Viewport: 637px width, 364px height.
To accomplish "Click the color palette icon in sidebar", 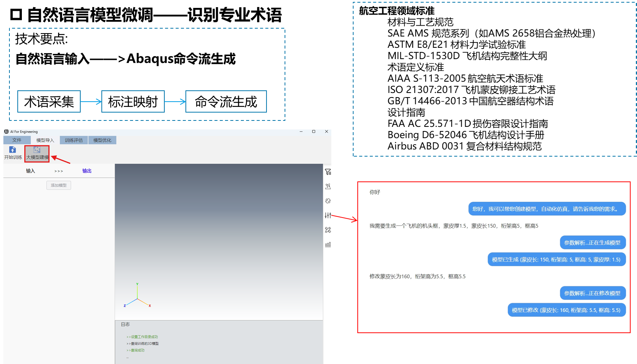I will tap(328, 201).
